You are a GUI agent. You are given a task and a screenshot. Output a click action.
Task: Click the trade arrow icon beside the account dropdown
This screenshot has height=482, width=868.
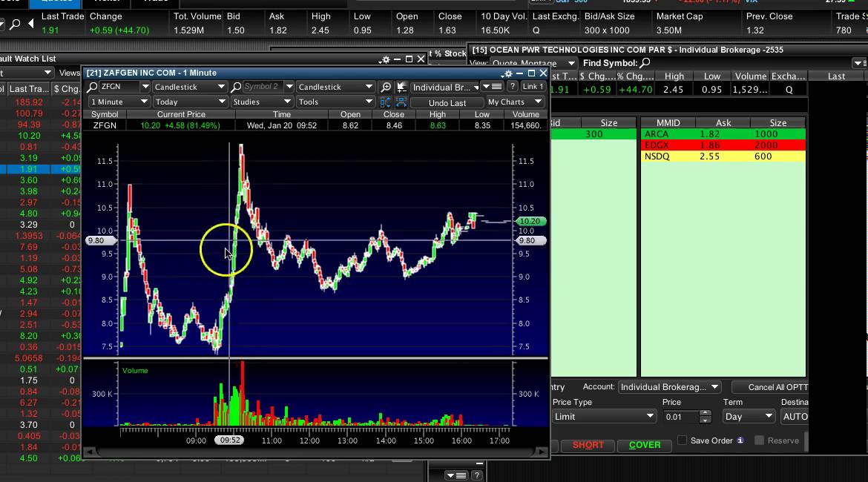402,87
